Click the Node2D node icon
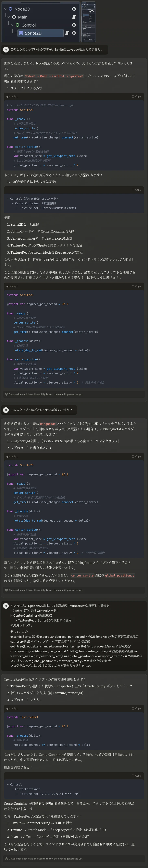The height and width of the screenshot is (868, 148). click(10, 9)
